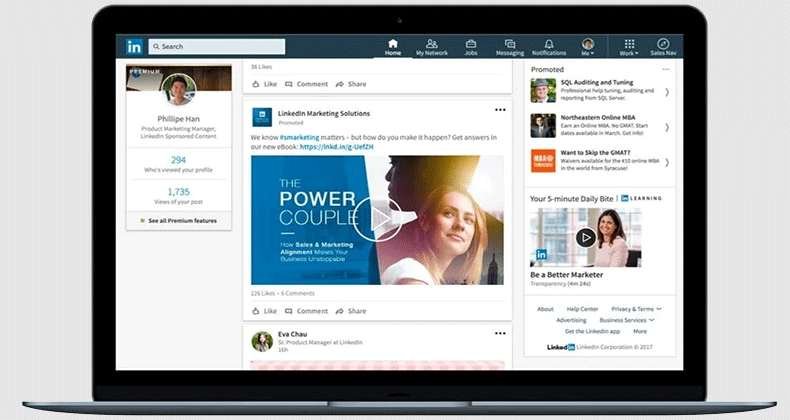The height and width of the screenshot is (420, 790).
Task: Open Phillipe Han's profile photo
Action: (179, 90)
